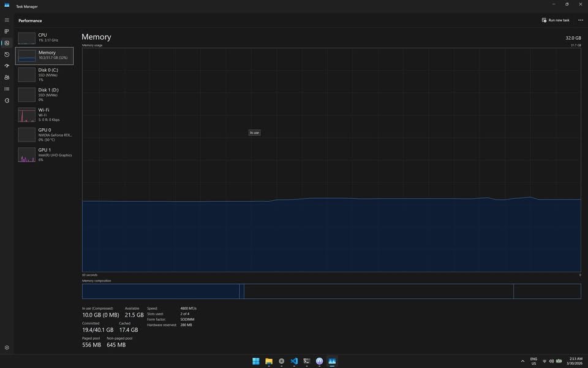The height and width of the screenshot is (368, 588).
Task: Launch Visual Studio Code from taskbar
Action: coord(294,361)
